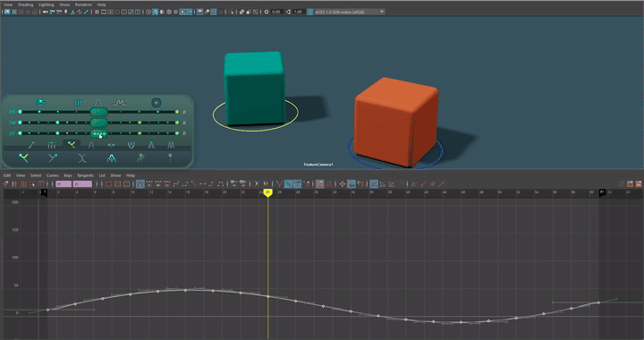This screenshot has height=340, width=644.
Task: Click the horizontal line flat tangent icon
Action: pos(203,184)
